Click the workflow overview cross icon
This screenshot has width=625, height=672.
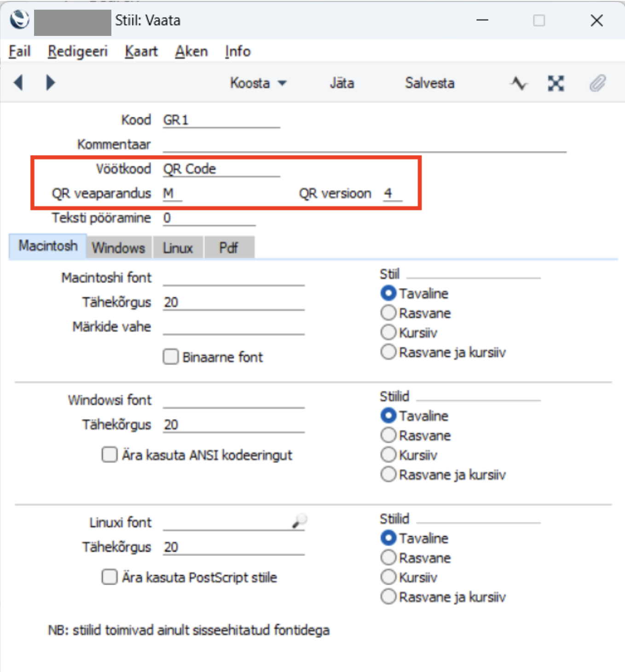pyautogui.click(x=556, y=83)
